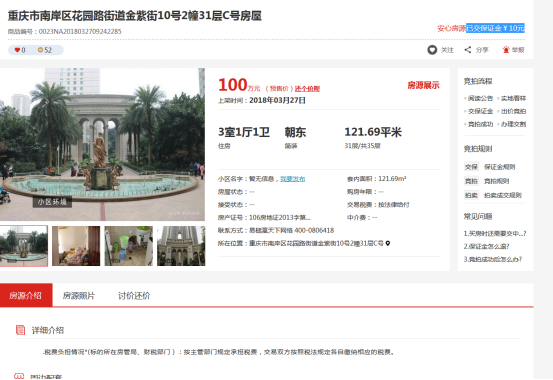Click the 朝东 orientation text
Viewport: 553px width, 380px height.
295,132
